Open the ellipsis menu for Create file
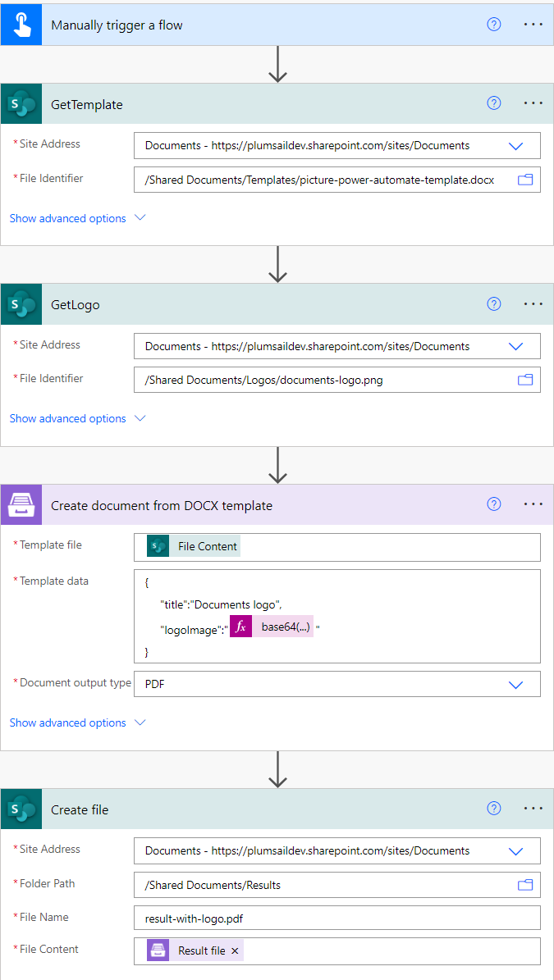 coord(533,809)
